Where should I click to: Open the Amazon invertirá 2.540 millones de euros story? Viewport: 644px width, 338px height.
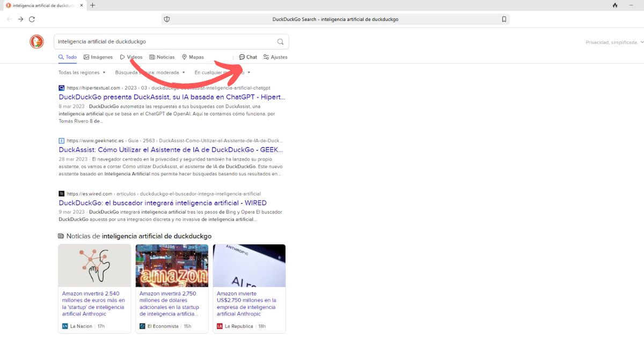[x=94, y=304]
